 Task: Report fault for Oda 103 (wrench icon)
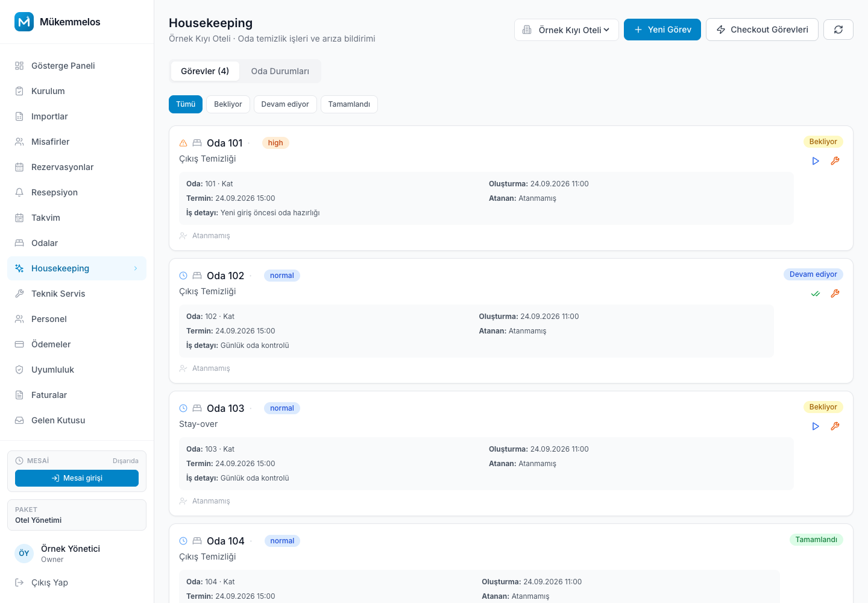pyautogui.click(x=835, y=426)
